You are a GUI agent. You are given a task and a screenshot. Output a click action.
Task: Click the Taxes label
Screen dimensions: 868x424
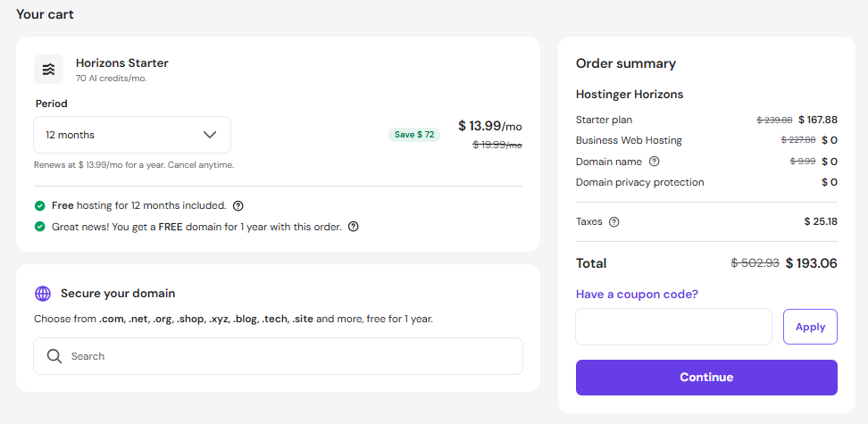589,222
